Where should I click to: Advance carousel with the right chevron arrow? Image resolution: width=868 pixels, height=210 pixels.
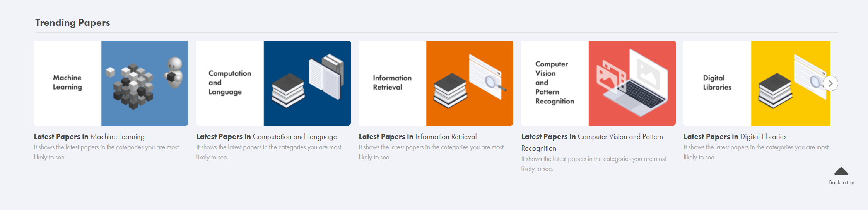[x=830, y=83]
